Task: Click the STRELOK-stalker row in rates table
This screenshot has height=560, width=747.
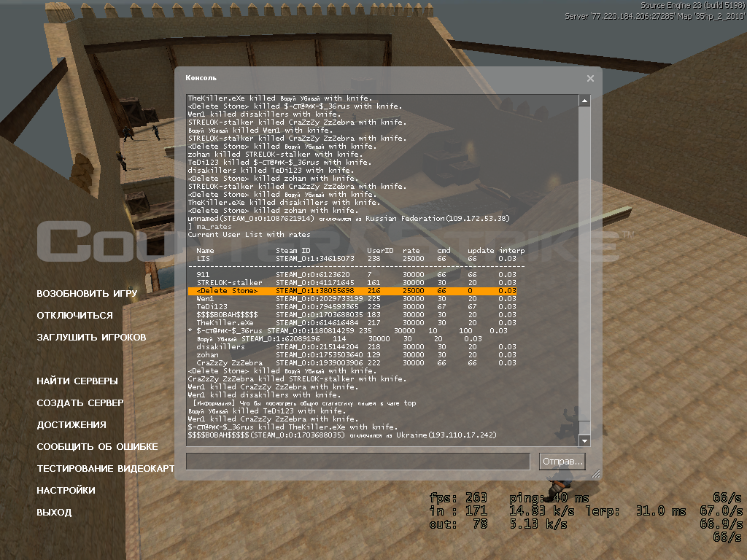Action: 356,283
